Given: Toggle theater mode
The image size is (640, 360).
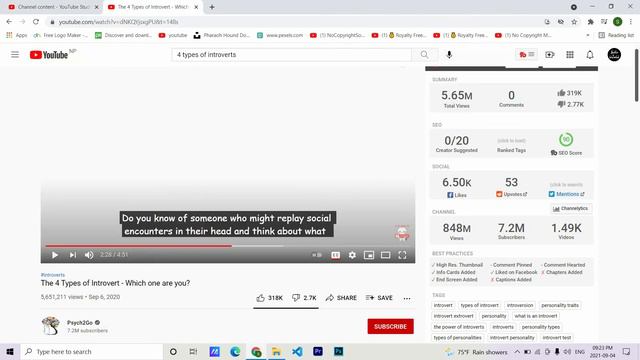Looking at the screenshot, I should [385, 255].
